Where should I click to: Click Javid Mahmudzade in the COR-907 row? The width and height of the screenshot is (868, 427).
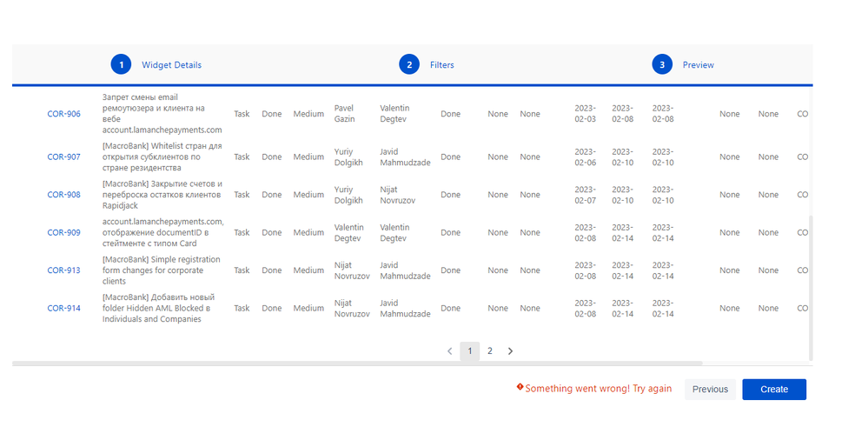point(405,157)
